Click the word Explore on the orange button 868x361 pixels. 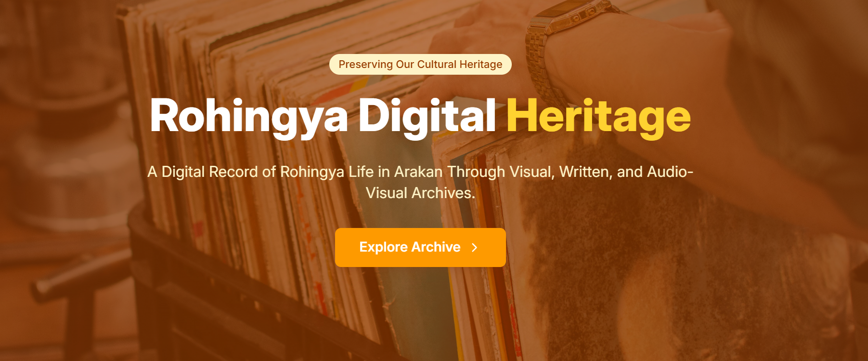(384, 247)
